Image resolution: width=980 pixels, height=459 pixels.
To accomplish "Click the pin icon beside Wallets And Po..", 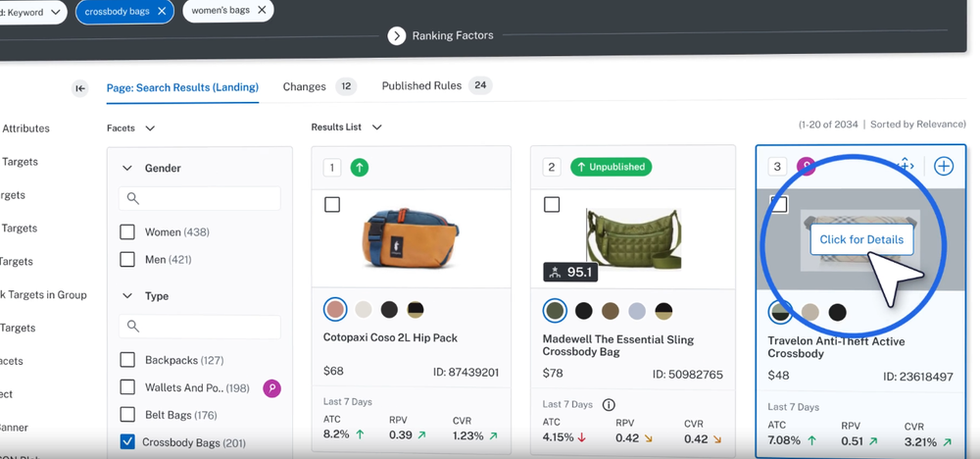I will [271, 388].
